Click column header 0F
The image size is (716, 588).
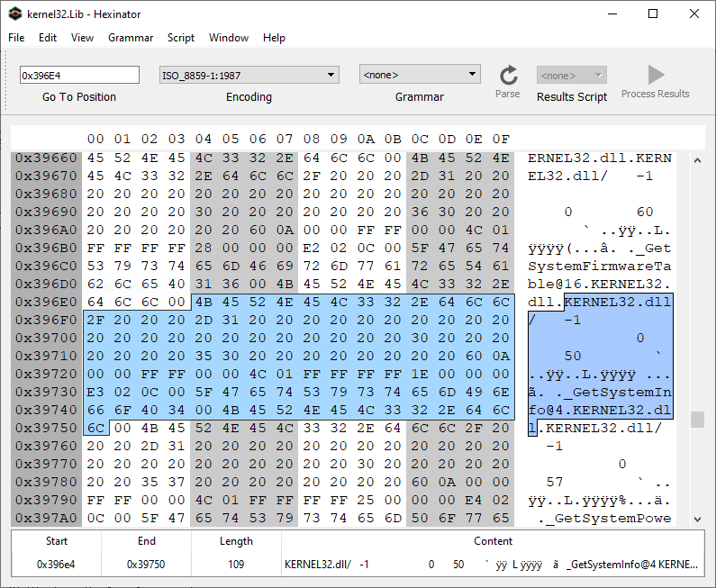pyautogui.click(x=501, y=139)
